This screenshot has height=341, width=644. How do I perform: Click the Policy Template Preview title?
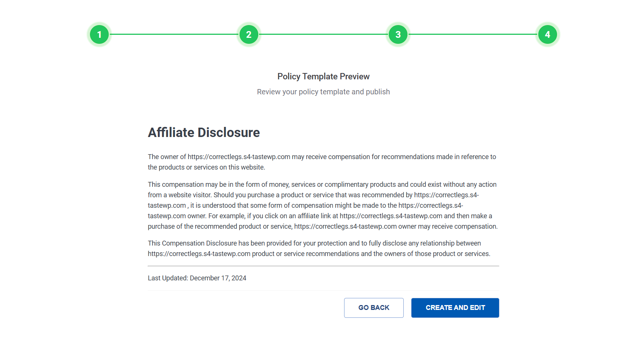[x=323, y=76]
